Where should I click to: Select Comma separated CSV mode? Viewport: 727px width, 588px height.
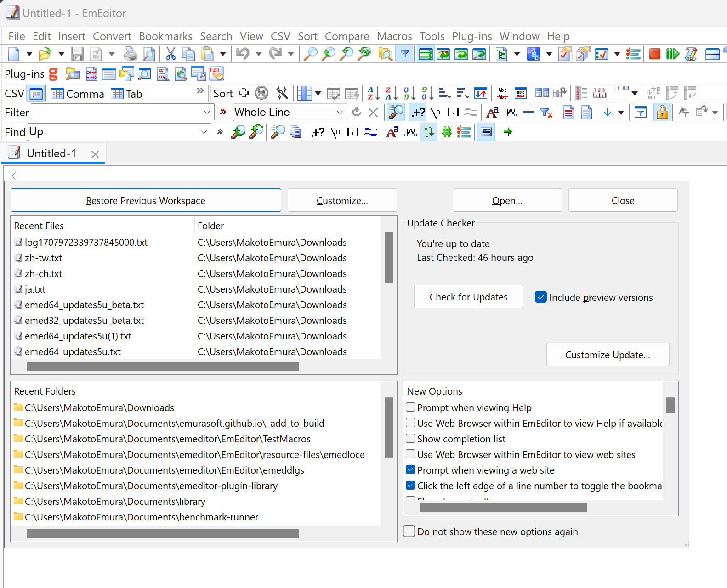78,94
